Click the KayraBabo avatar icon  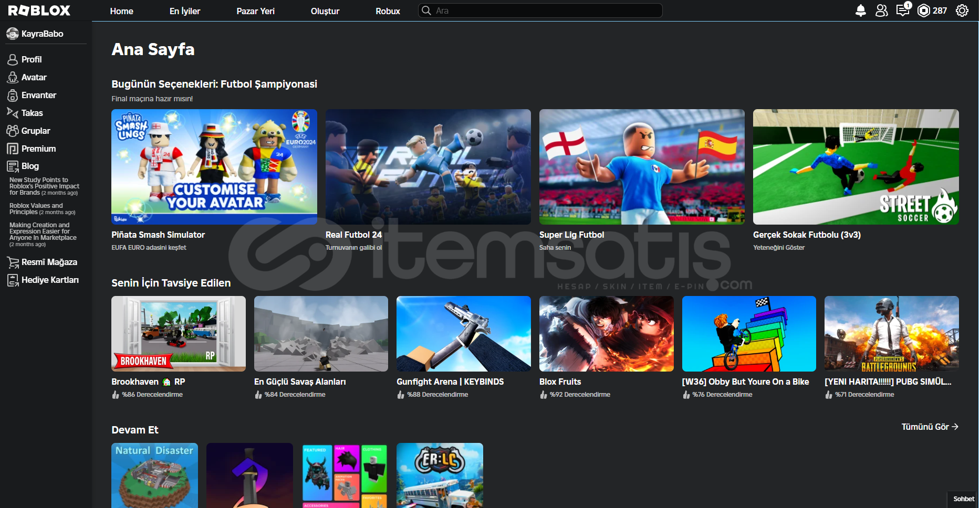pos(13,34)
